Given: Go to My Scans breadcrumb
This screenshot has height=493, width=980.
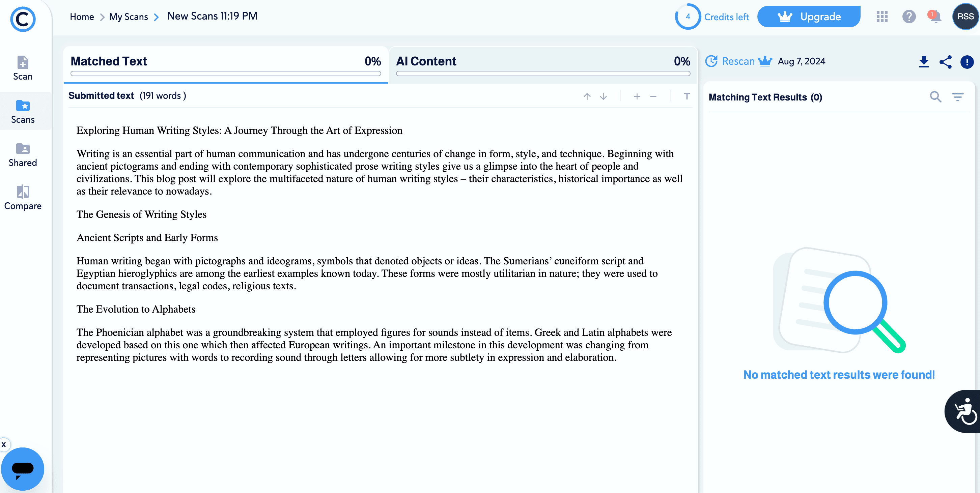Looking at the screenshot, I should (128, 17).
